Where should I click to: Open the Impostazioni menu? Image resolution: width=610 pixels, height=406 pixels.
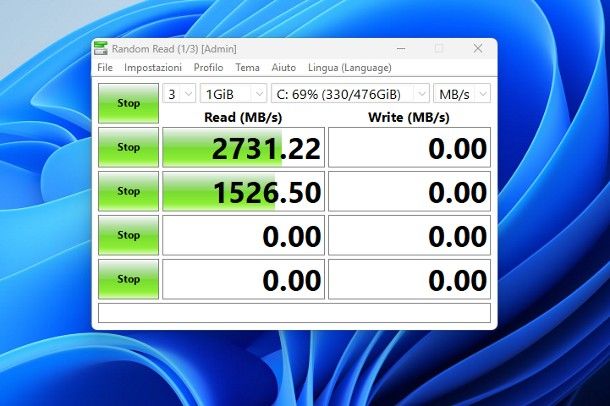[153, 68]
